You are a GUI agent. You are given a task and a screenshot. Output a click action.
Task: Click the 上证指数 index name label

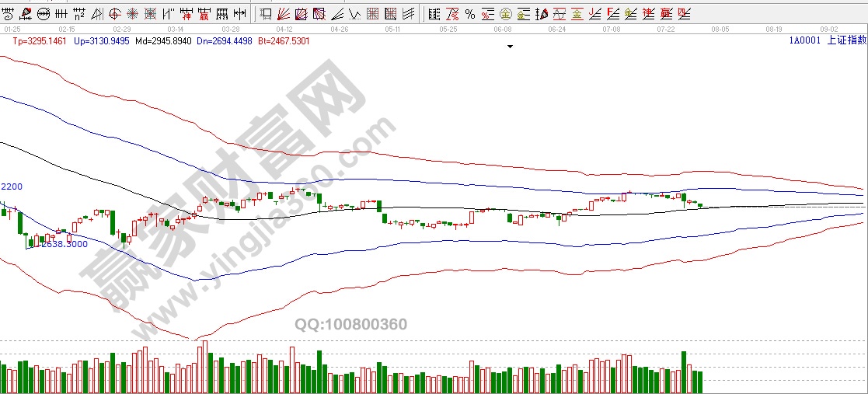(846, 40)
